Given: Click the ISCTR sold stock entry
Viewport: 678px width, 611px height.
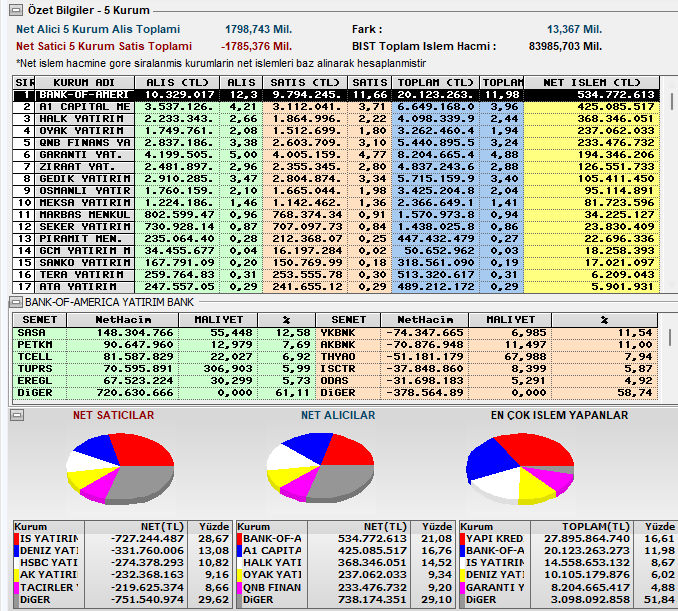Looking at the screenshot, I should (487, 369).
